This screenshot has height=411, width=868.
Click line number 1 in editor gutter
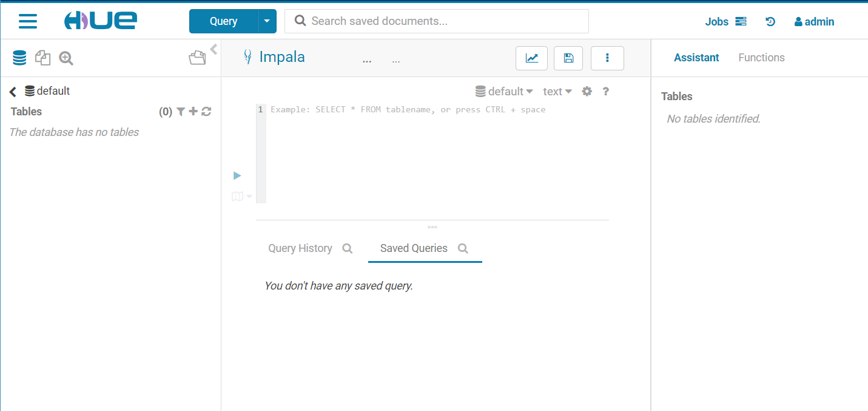coord(261,110)
